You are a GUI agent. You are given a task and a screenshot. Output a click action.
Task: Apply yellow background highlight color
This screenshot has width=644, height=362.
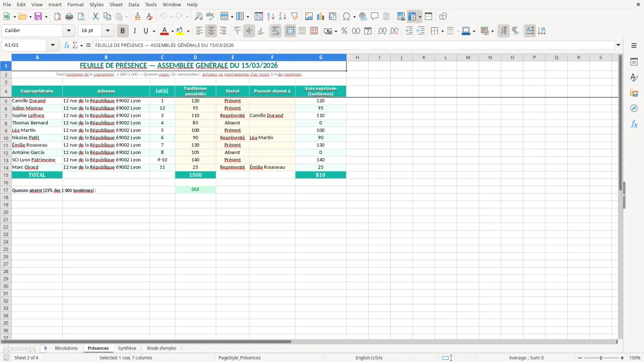pyautogui.click(x=180, y=31)
